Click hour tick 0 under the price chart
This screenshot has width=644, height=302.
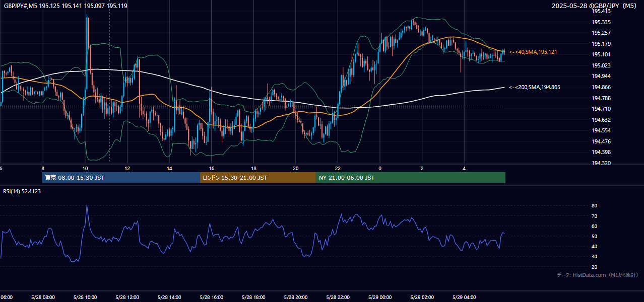(x=379, y=169)
